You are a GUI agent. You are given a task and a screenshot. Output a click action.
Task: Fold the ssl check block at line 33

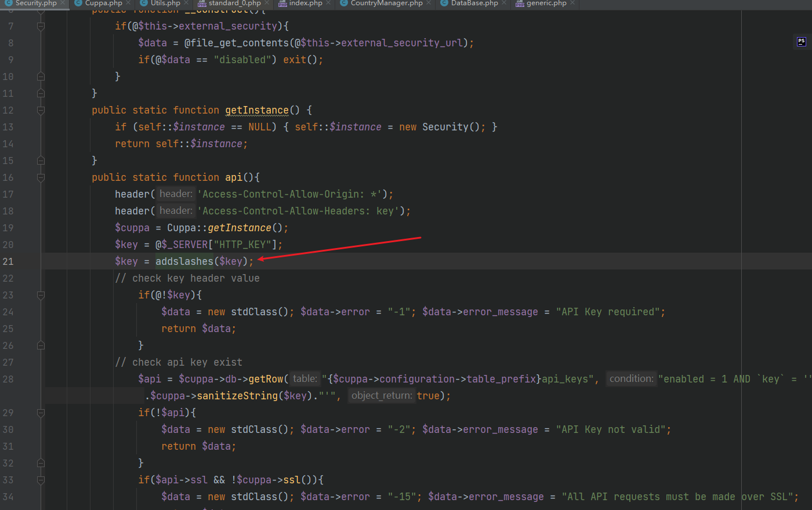click(x=41, y=480)
